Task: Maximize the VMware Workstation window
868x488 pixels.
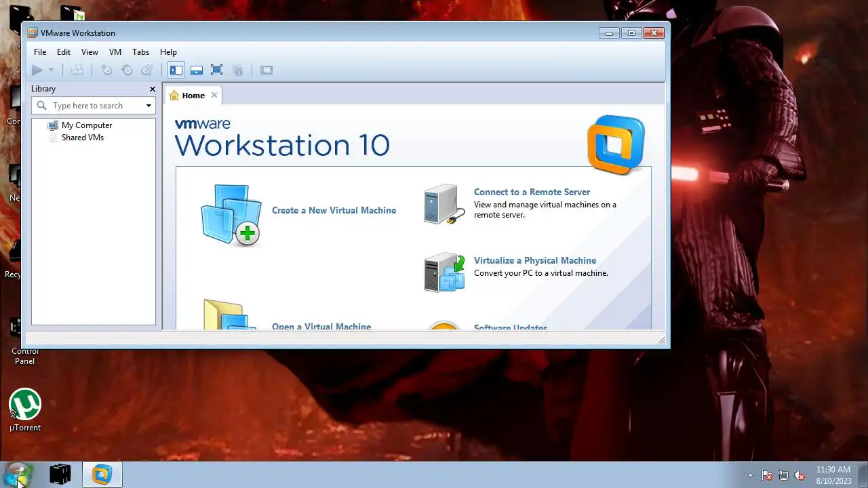Action: click(631, 33)
